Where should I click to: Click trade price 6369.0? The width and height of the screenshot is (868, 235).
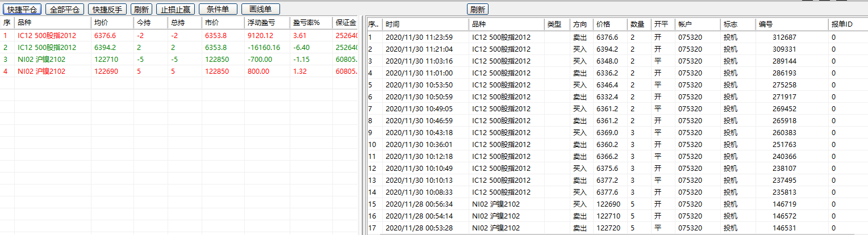(607, 132)
